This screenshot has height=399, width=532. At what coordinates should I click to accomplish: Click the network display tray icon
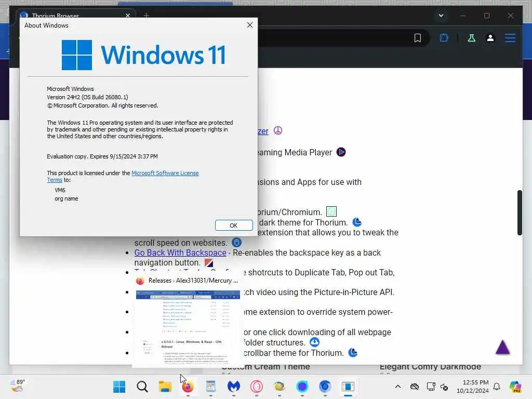tap(431, 387)
